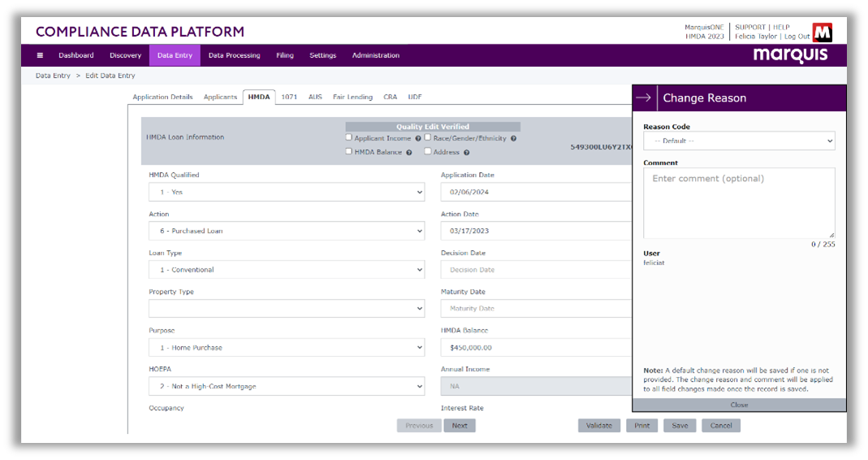Open the HOEPA dropdown
This screenshot has width=868, height=460.
[287, 386]
